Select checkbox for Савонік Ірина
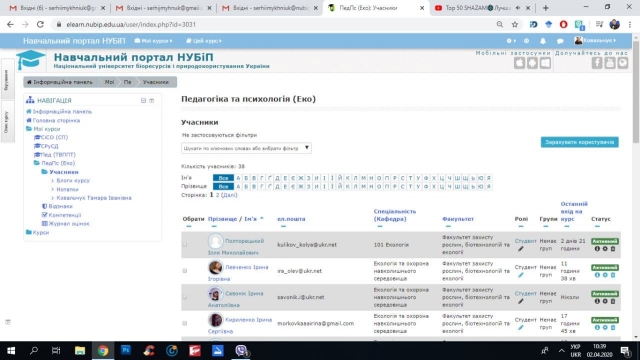 click(x=184, y=297)
